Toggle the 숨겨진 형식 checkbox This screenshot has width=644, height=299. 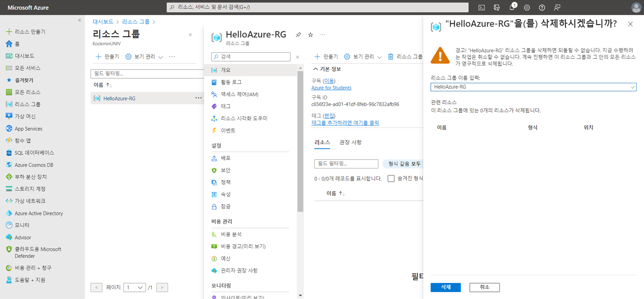click(x=391, y=178)
